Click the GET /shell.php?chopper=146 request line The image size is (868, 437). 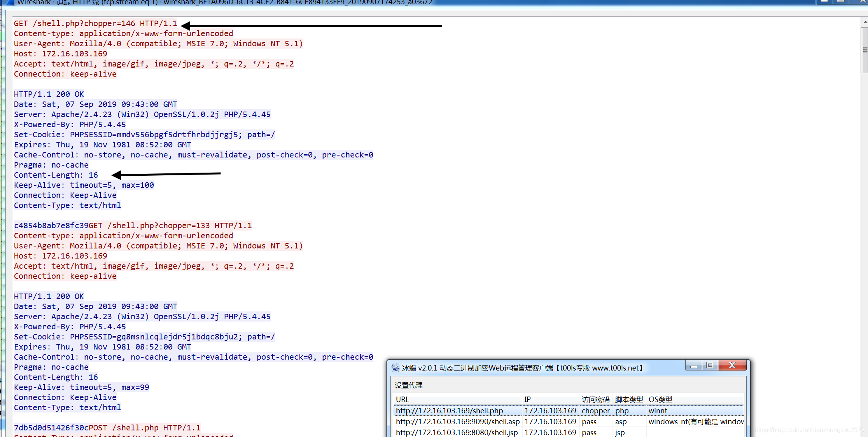95,23
